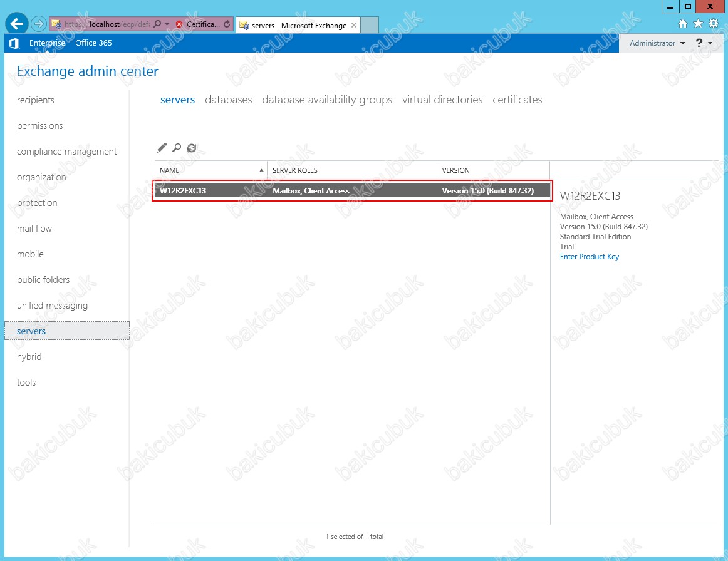
Task: Go to the browser home page icon
Action: (x=682, y=24)
